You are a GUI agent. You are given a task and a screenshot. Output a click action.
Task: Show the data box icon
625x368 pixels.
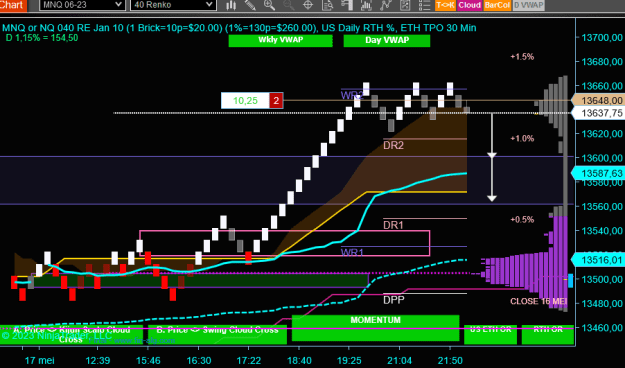pos(327,5)
